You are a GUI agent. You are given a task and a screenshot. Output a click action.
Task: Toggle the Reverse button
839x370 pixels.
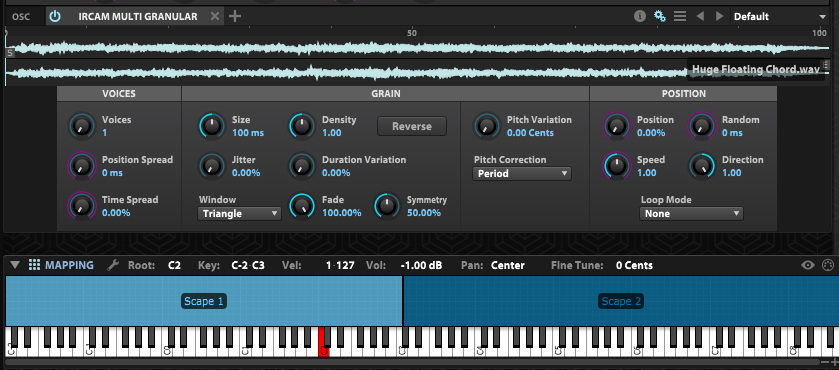(412, 126)
